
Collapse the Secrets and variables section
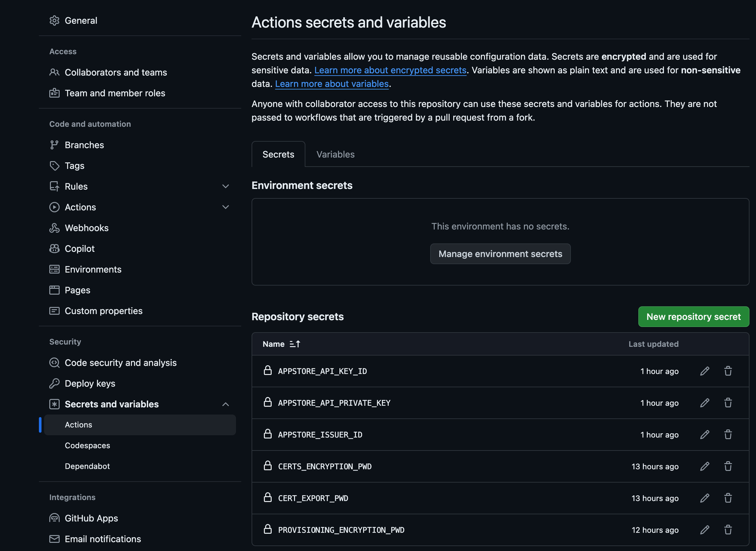click(x=226, y=404)
